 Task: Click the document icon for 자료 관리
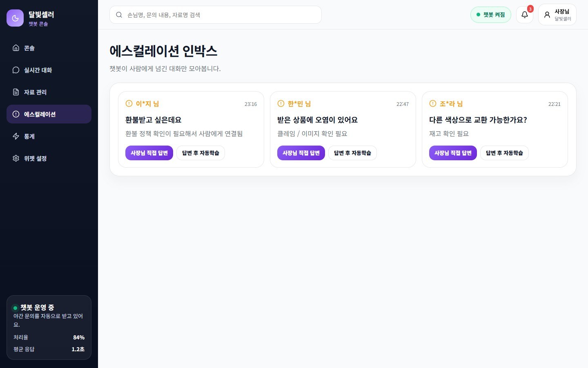click(x=16, y=92)
